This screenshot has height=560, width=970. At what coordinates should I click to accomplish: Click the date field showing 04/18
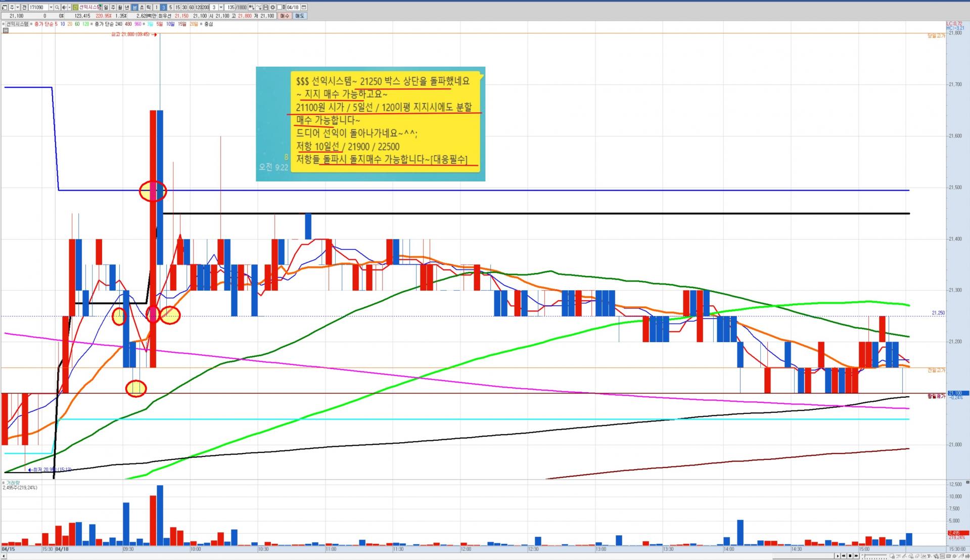pos(293,8)
